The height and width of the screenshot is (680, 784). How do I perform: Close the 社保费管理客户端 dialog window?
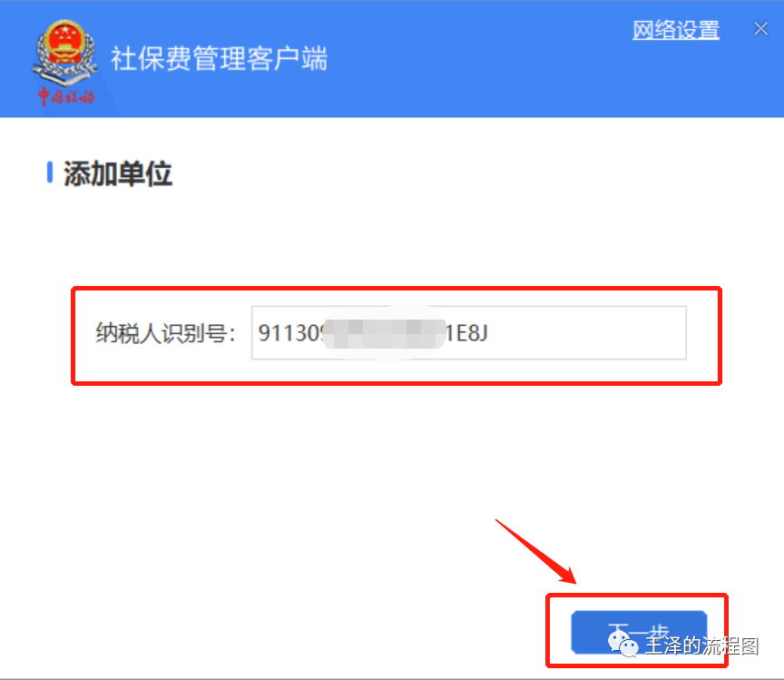[760, 28]
